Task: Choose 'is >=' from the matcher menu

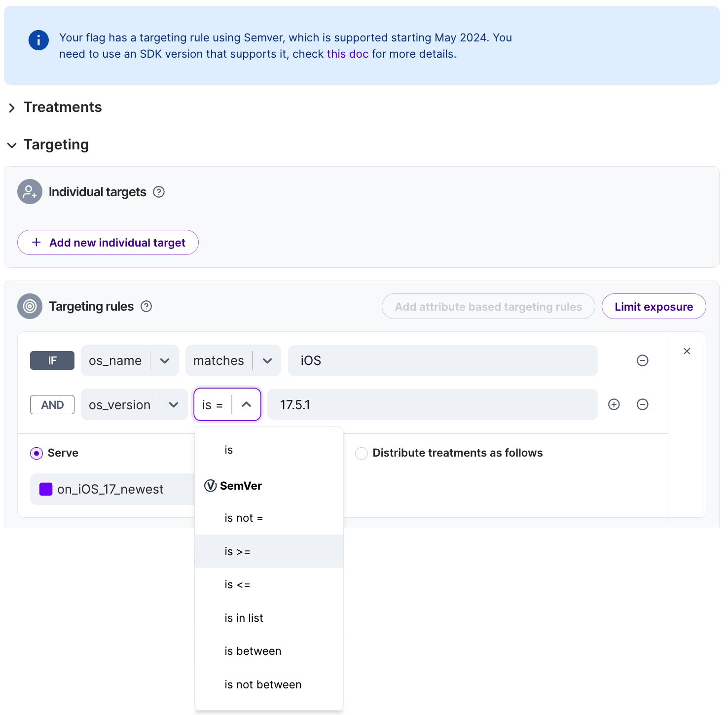Action: click(269, 551)
